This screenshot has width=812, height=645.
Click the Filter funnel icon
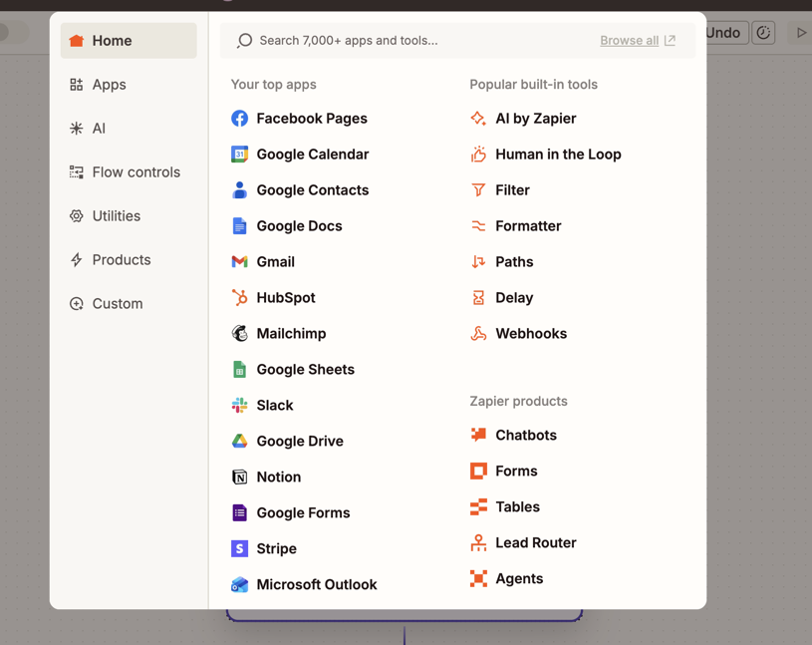point(478,190)
